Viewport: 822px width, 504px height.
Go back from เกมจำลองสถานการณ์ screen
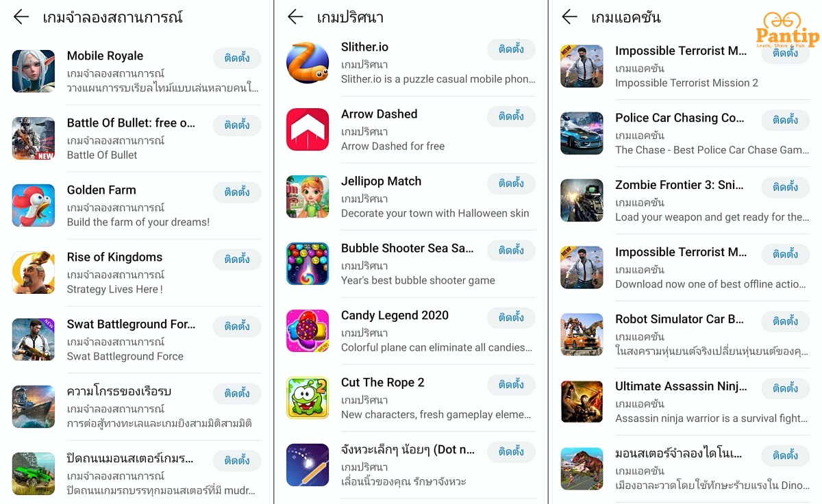[x=21, y=17]
